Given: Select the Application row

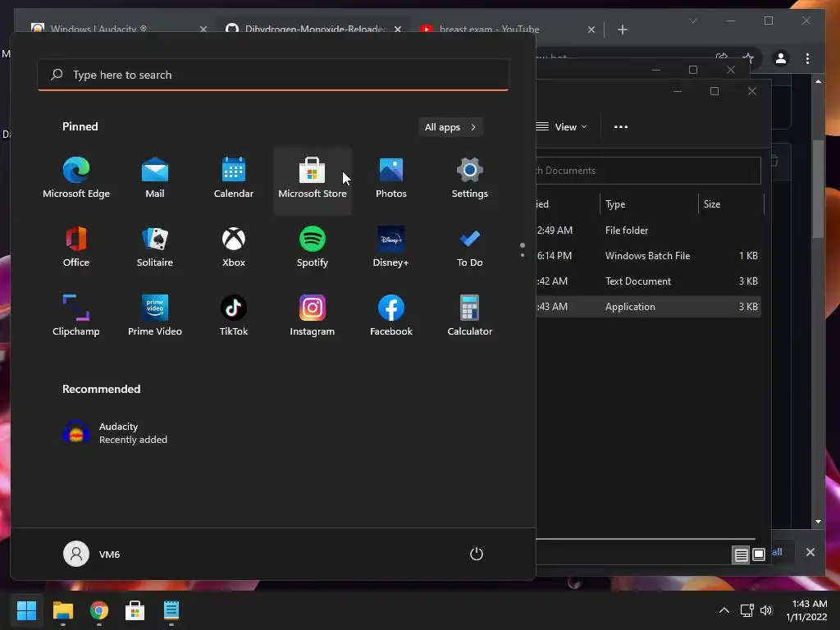Looking at the screenshot, I should [648, 307].
